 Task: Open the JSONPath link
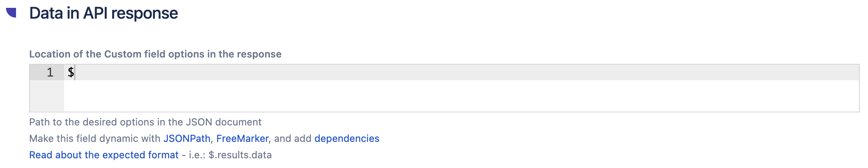pyautogui.click(x=187, y=139)
